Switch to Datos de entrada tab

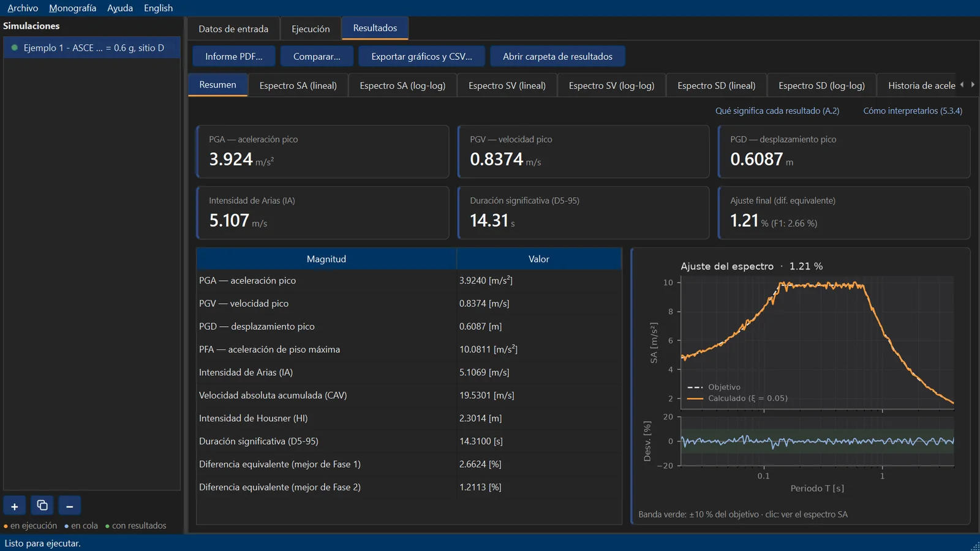click(x=233, y=29)
